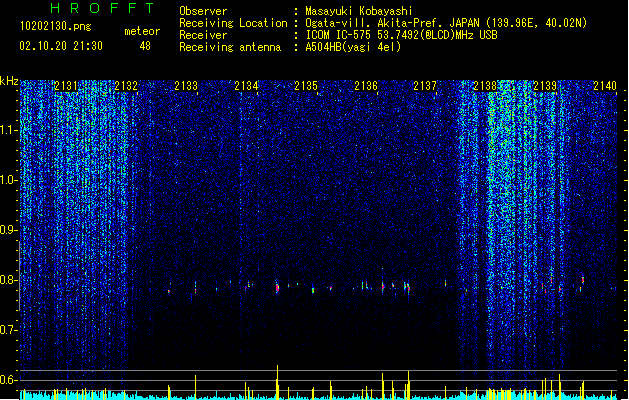Screen dimensions: 629x400
Task: Click the Receiving antenna label
Action: [x=230, y=47]
